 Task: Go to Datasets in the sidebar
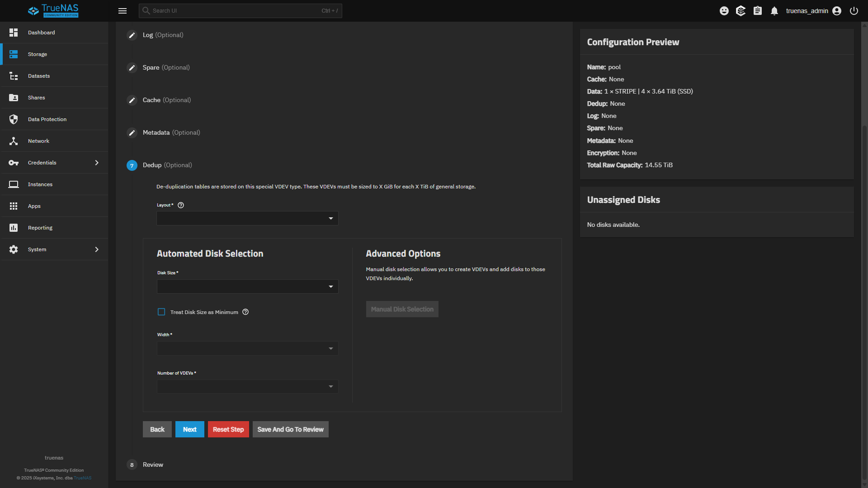click(39, 76)
